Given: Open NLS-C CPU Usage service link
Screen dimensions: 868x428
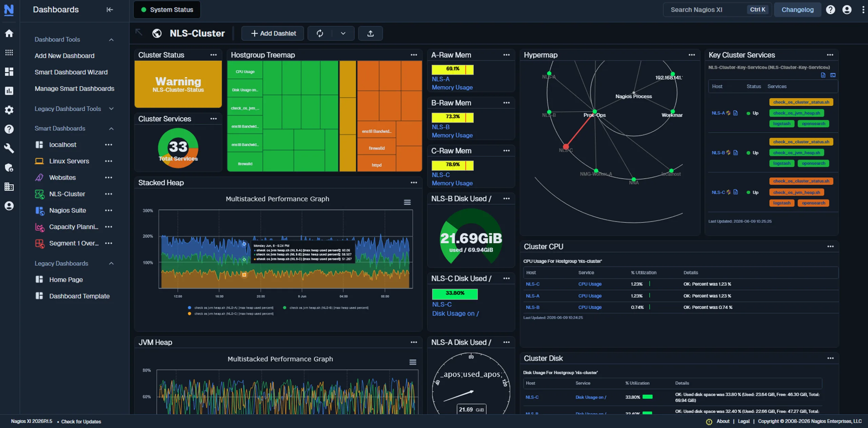Looking at the screenshot, I should pos(590,284).
